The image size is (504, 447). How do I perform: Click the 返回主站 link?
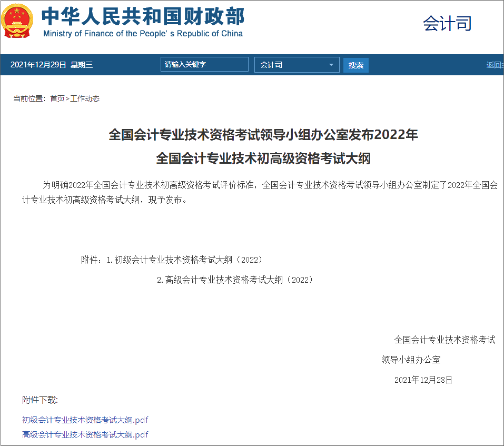pos(494,64)
